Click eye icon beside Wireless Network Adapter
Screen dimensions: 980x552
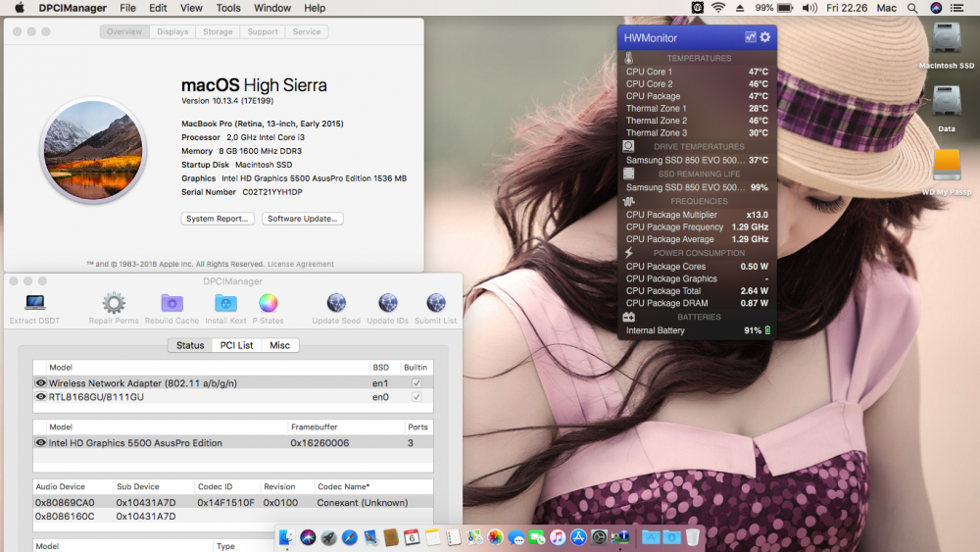[40, 382]
